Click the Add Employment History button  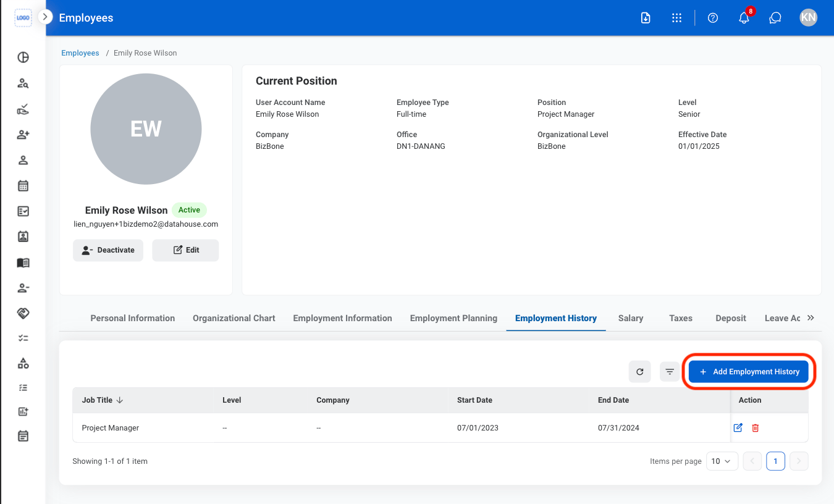[749, 372]
